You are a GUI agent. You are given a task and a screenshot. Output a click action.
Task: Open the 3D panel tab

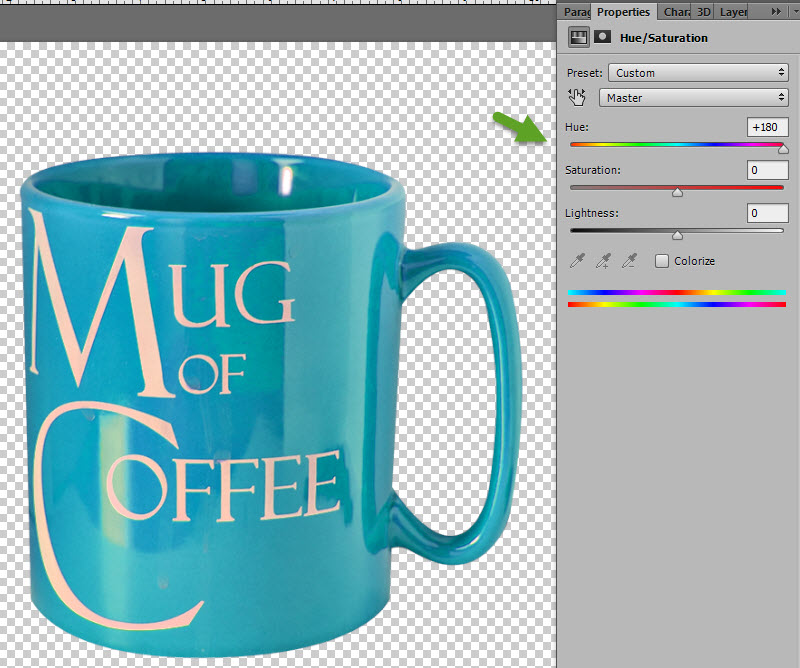pos(704,12)
